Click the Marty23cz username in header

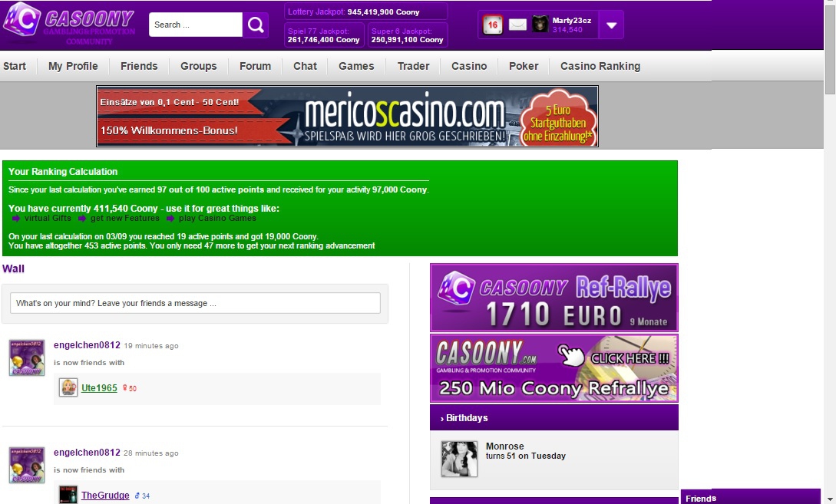click(572, 20)
